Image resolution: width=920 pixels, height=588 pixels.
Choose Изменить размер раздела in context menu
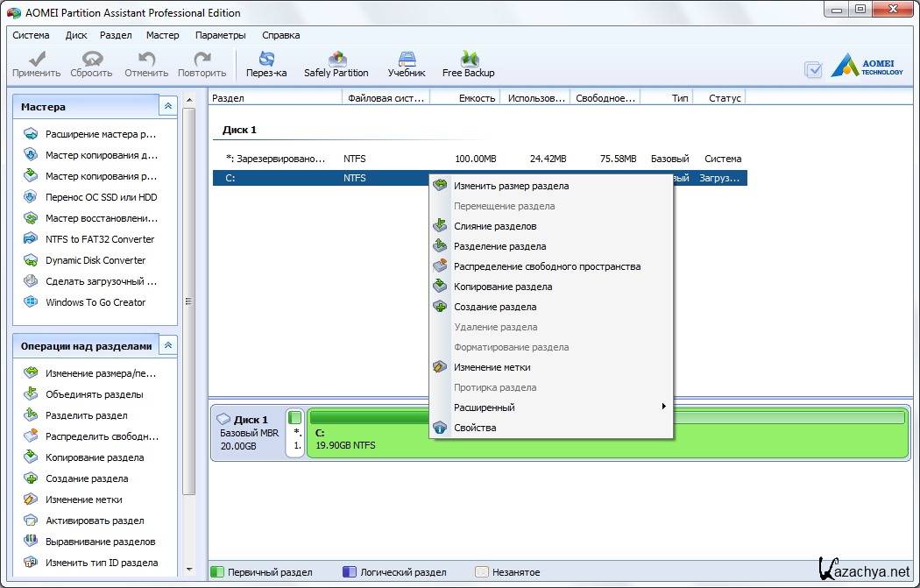[x=510, y=186]
